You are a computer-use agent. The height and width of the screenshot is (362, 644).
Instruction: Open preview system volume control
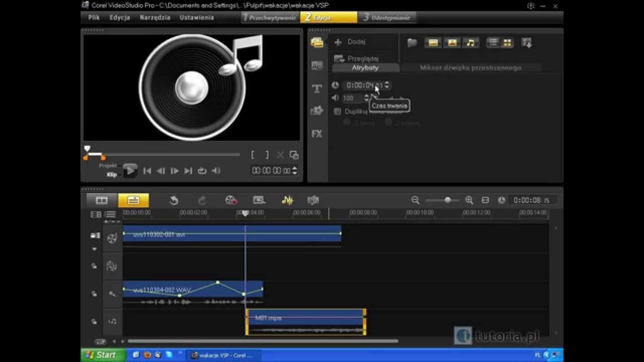216,171
